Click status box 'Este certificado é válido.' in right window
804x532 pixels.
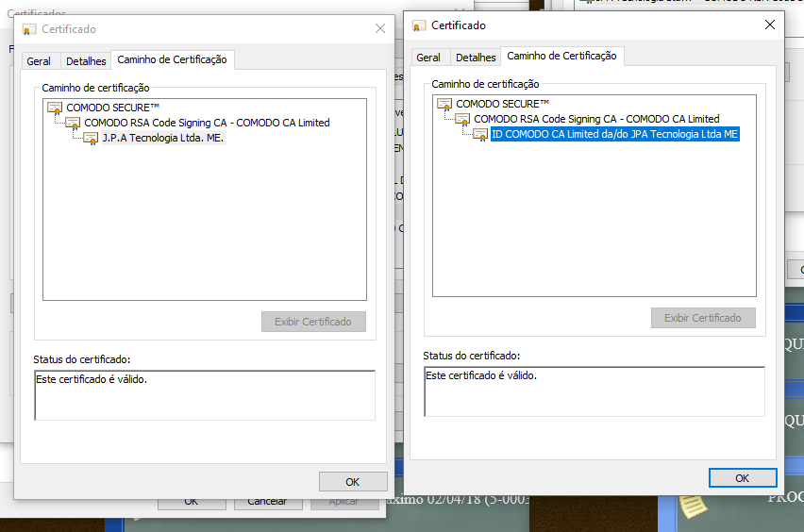[x=595, y=391]
